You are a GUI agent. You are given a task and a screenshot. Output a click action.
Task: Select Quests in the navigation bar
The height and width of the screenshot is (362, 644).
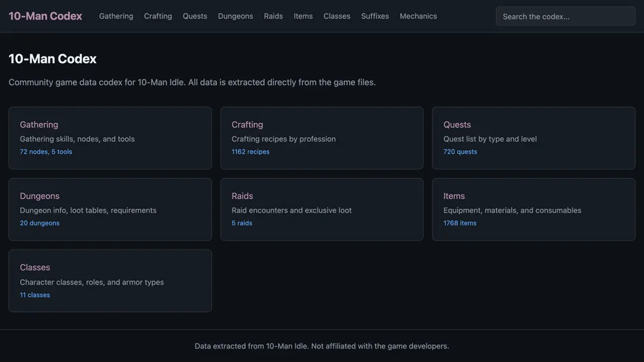[x=195, y=16]
